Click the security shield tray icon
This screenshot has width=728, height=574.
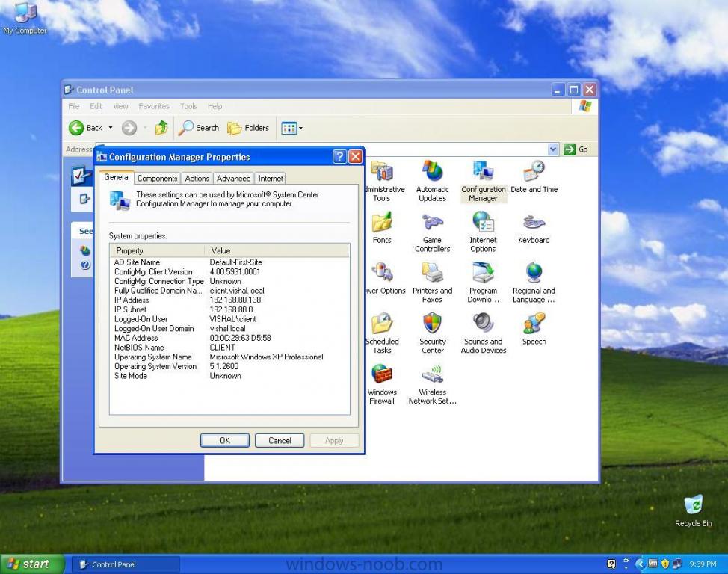665,564
